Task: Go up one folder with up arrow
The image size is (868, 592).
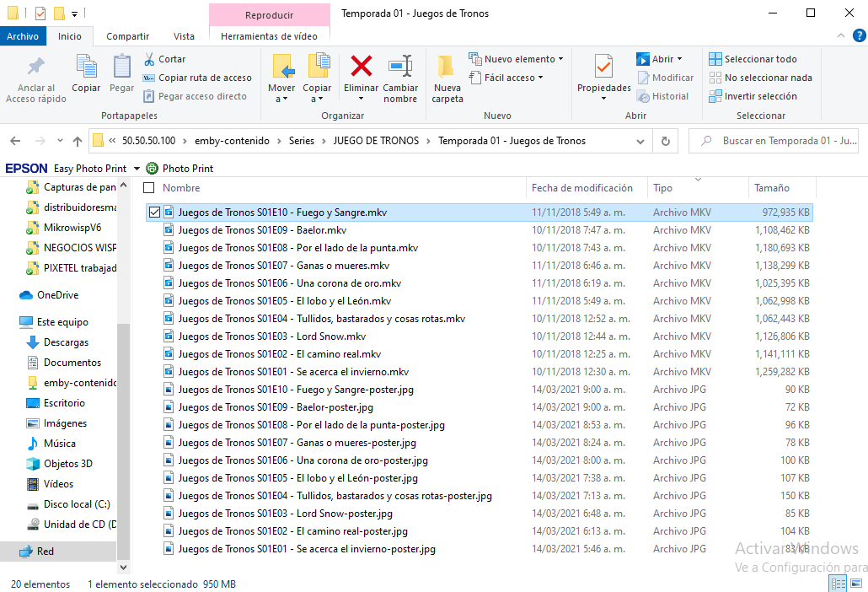Action: click(78, 141)
